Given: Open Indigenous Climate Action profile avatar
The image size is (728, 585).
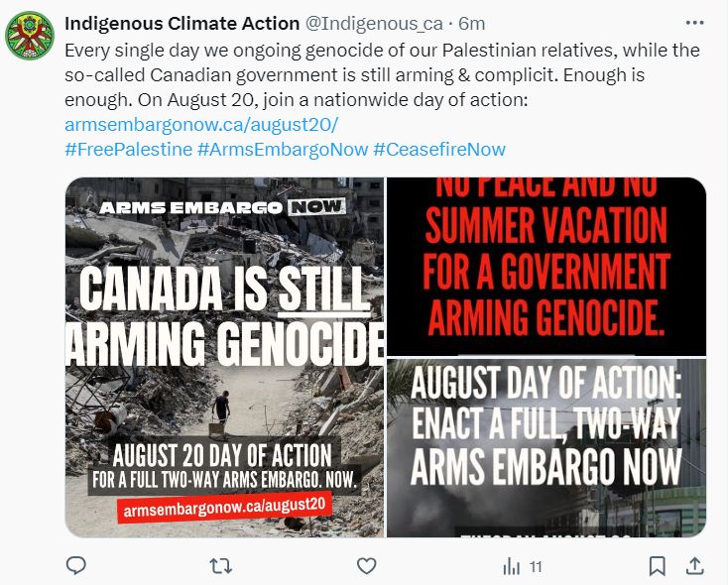Looking at the screenshot, I should (x=31, y=37).
